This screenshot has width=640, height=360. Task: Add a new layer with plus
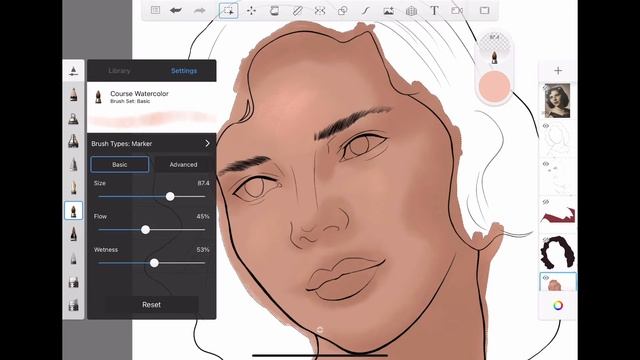click(558, 71)
